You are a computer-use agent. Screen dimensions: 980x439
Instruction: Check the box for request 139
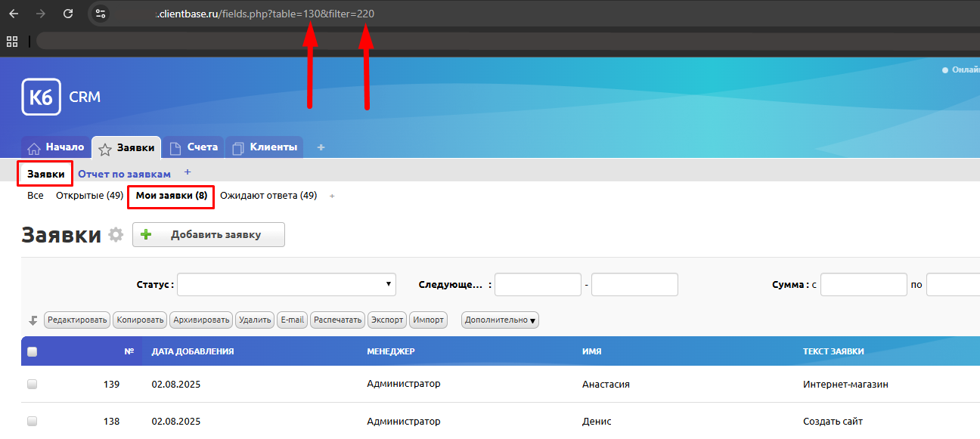coord(32,384)
